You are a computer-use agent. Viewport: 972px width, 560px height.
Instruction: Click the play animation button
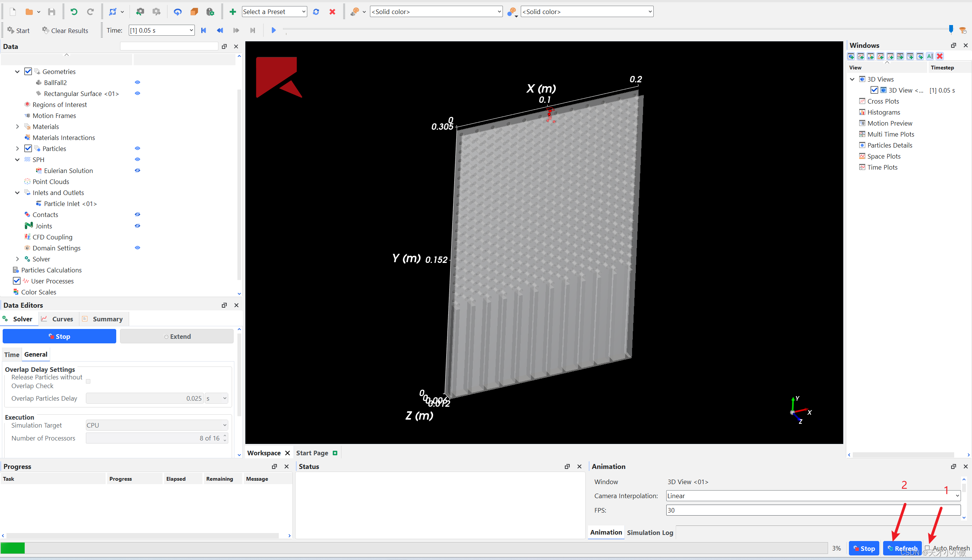click(x=273, y=30)
